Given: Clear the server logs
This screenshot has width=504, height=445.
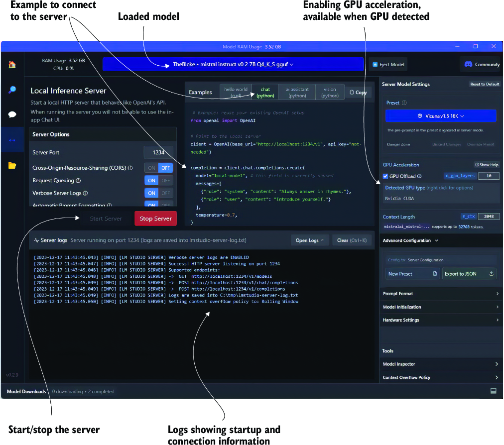Looking at the screenshot, I should click(352, 240).
